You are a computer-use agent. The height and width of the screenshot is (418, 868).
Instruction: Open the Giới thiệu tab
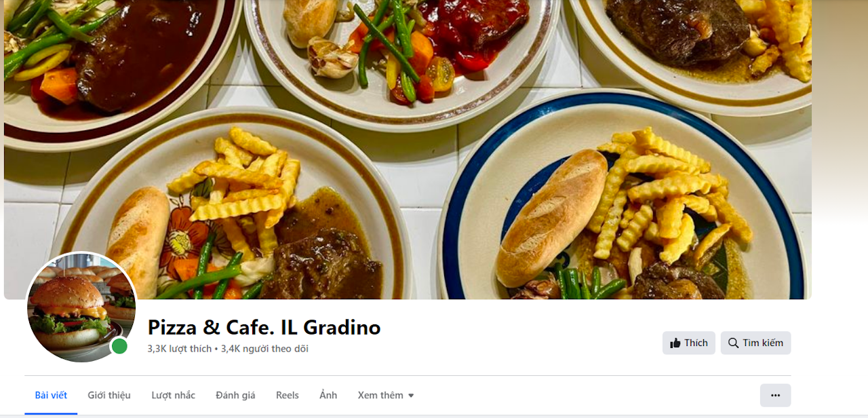coord(109,396)
